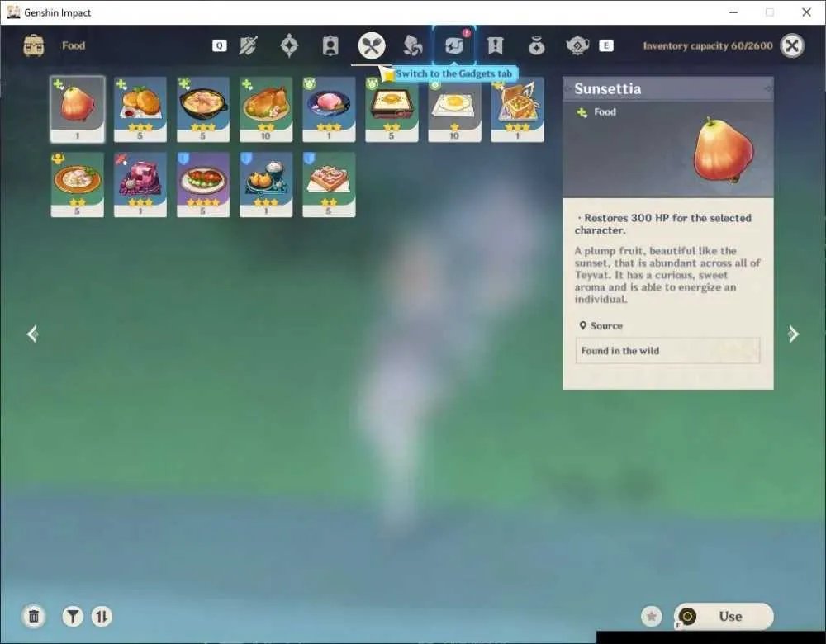
Task: Toggle the favorite star for Sunsettia
Action: pos(651,616)
